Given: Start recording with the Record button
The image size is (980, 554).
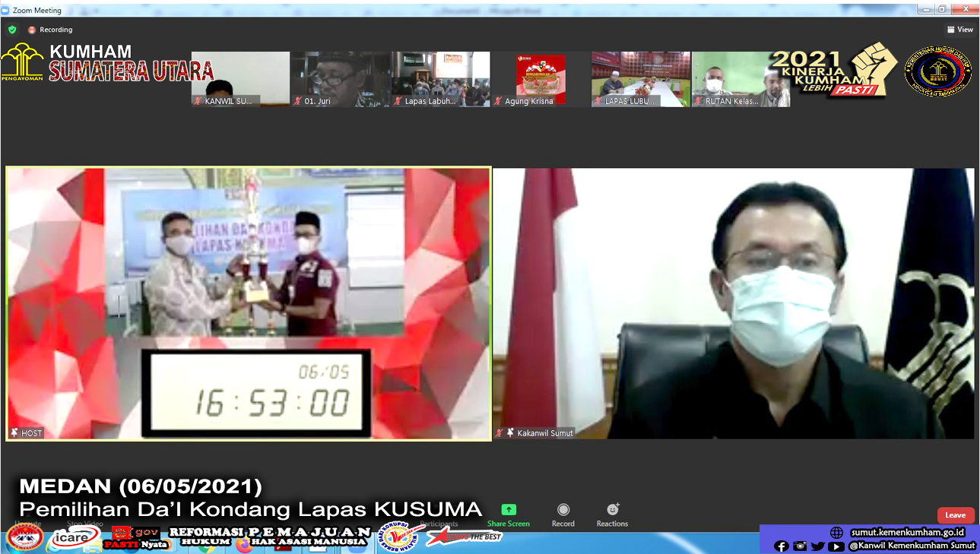Looking at the screenshot, I should point(563,510).
